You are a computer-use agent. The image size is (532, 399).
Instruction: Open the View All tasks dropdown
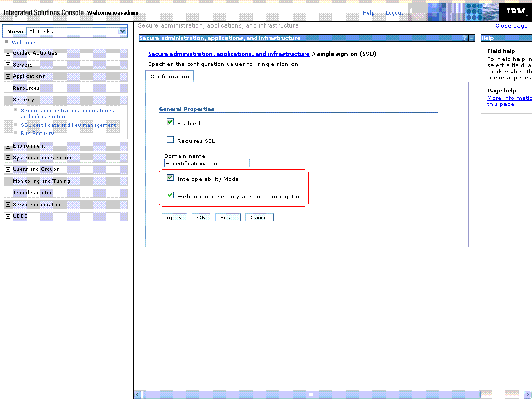point(77,31)
